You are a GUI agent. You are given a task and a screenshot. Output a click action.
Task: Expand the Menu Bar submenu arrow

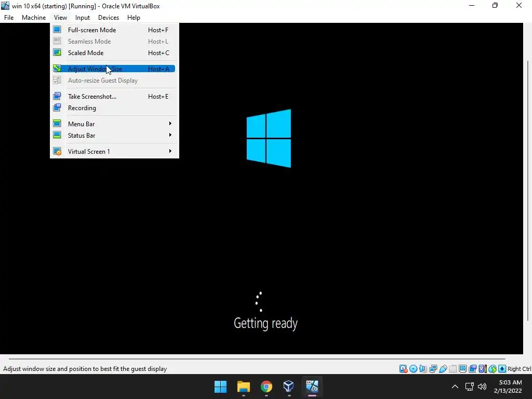[170, 124]
